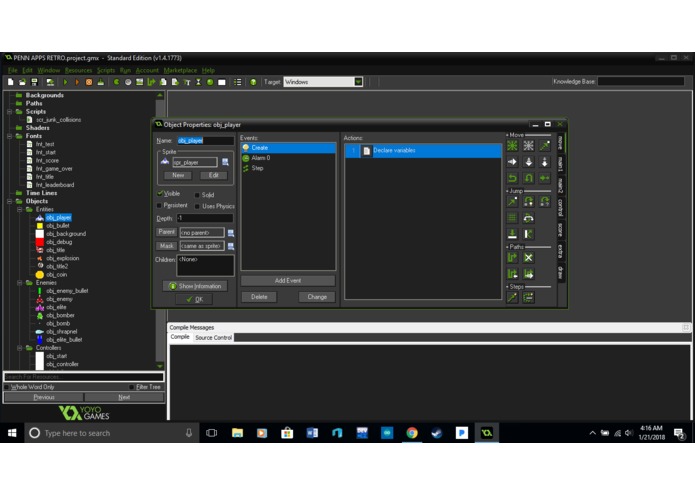
Task: Click OK in Object Properties
Action: [x=195, y=300]
